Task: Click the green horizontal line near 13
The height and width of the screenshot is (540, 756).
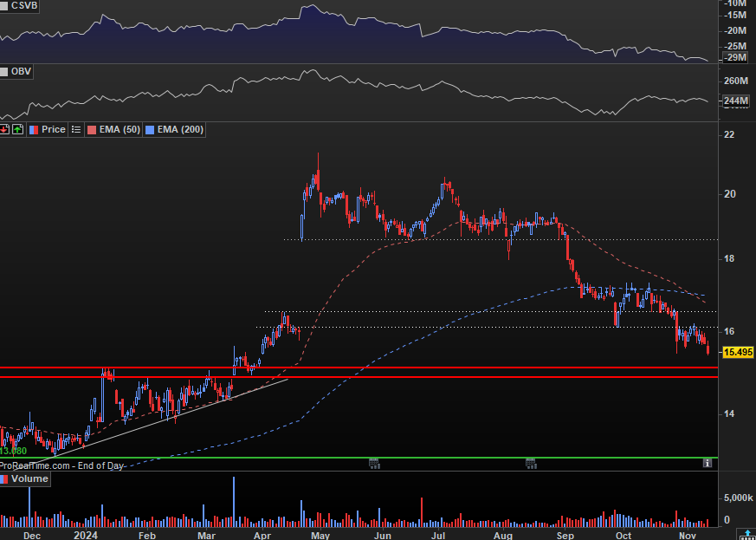Action: click(346, 458)
